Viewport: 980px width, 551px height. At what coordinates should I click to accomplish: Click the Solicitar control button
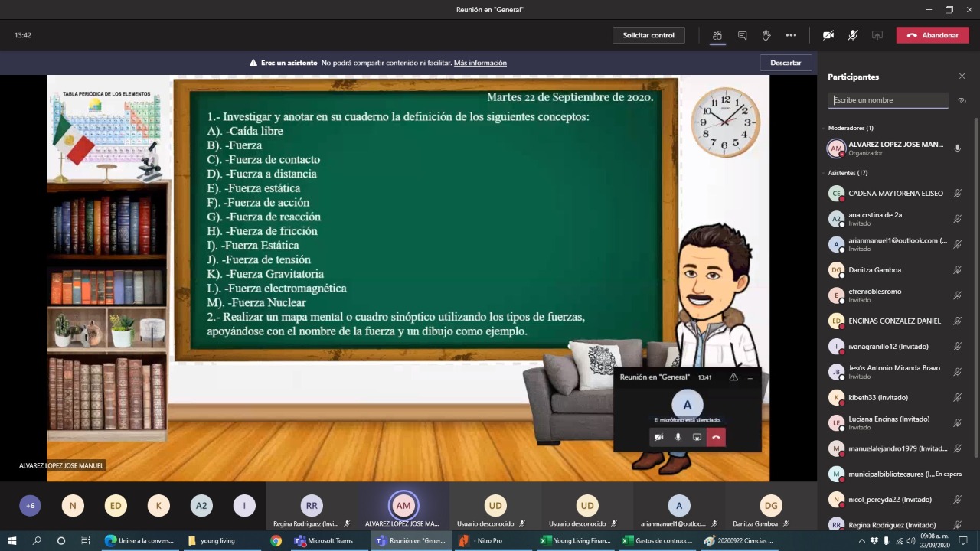(x=648, y=35)
